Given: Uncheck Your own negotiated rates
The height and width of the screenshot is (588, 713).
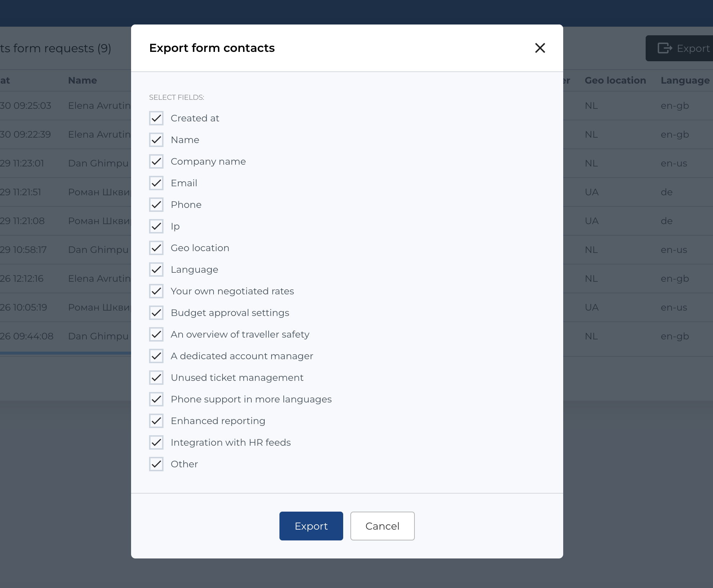Looking at the screenshot, I should [x=156, y=291].
